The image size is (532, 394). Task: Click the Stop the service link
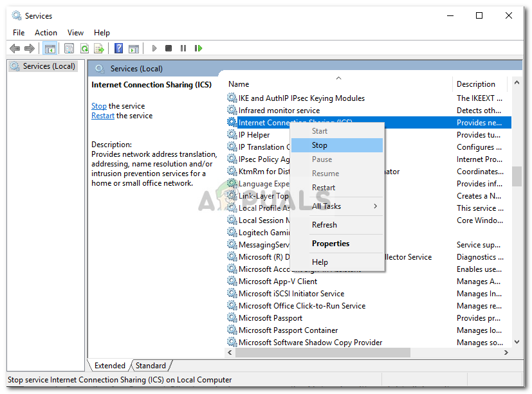tap(98, 106)
